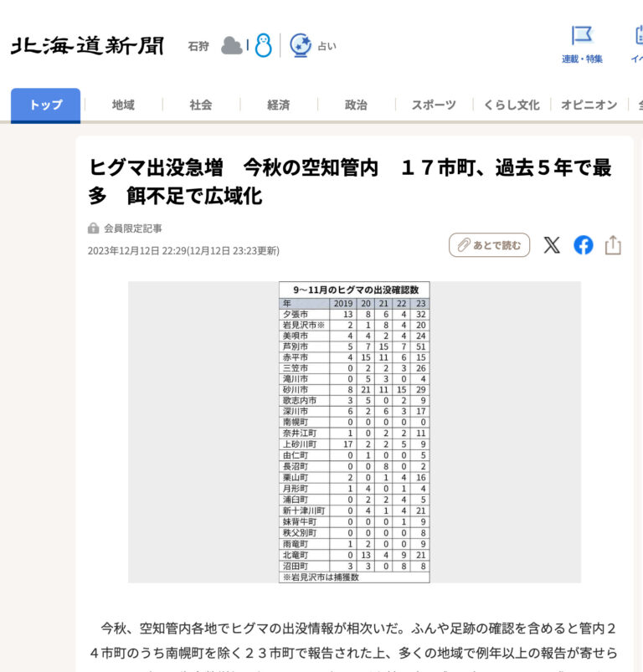Click the Hokkaido Shimbun logo
This screenshot has height=672, width=643.
87,45
